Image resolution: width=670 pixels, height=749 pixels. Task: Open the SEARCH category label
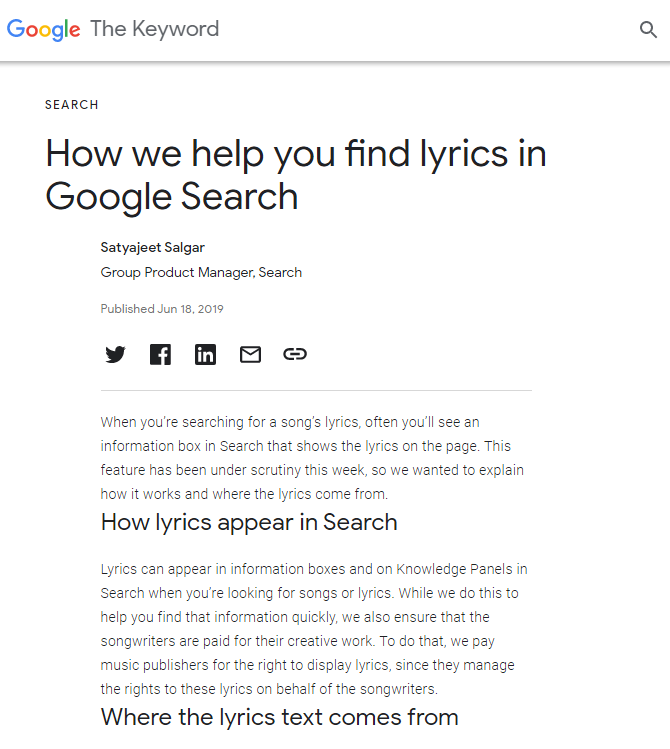click(x=72, y=105)
